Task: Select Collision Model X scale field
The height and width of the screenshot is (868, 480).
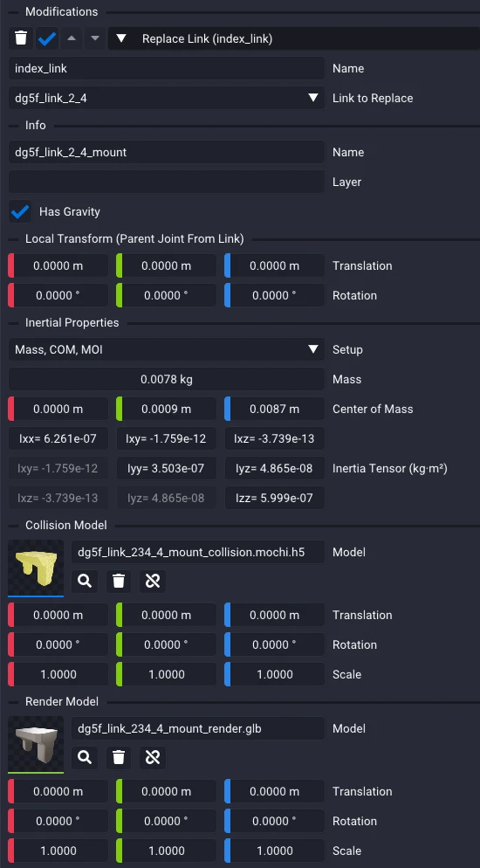Action: click(x=58, y=674)
